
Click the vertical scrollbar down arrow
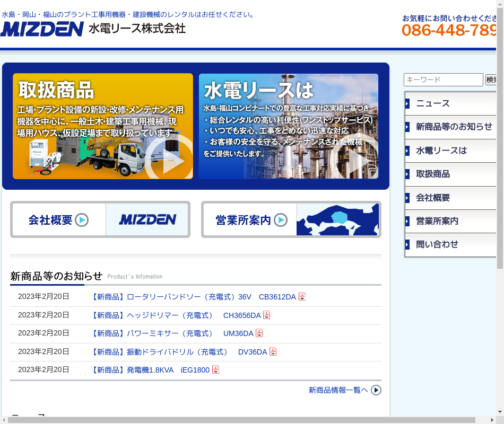500,411
